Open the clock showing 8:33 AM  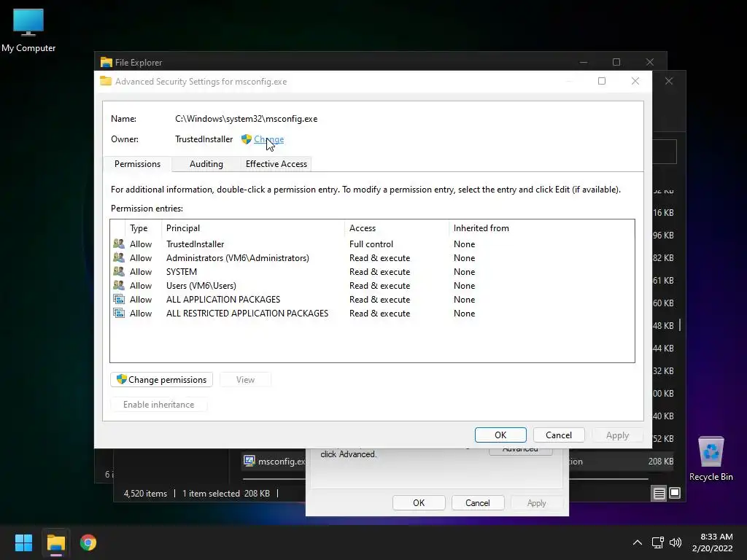712,542
